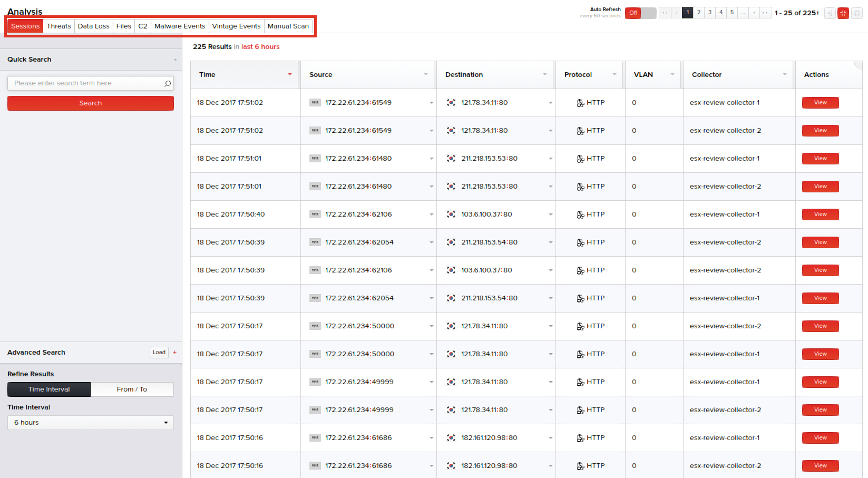Expand Advanced Search with the red plus
This screenshot has height=478, width=868.
point(175,353)
